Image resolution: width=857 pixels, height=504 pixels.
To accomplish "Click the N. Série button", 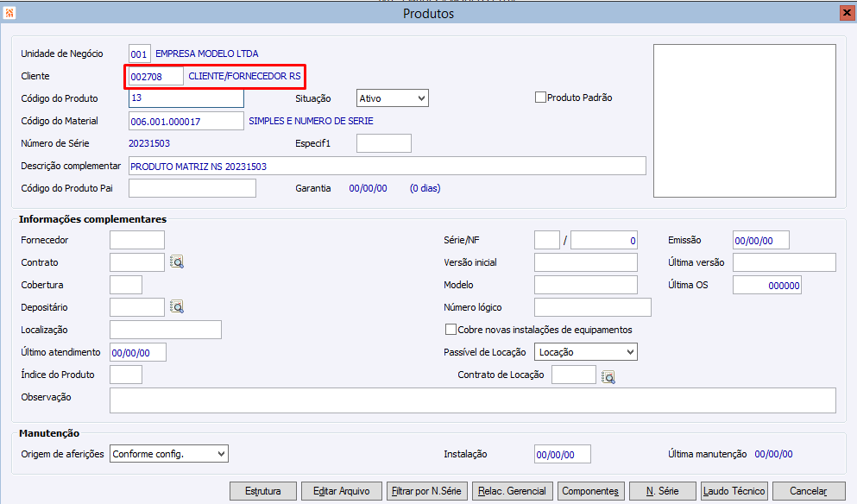I will point(663,491).
